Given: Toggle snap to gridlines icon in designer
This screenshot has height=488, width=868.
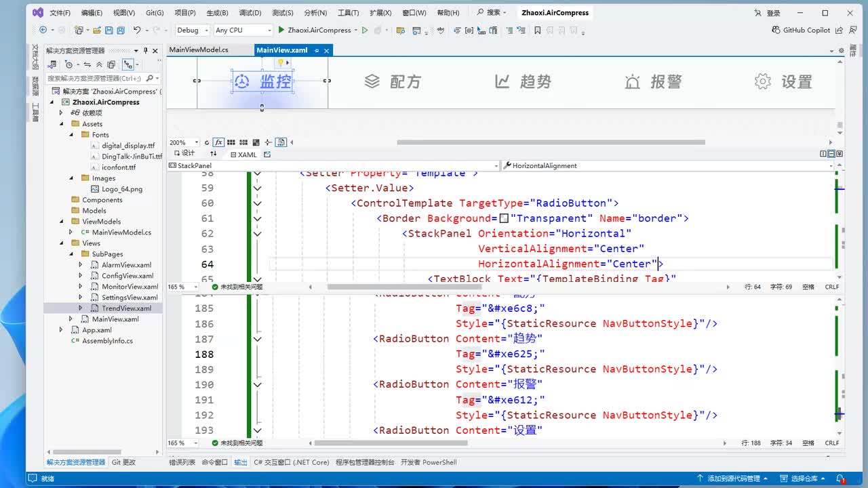Looking at the screenshot, I should click(x=243, y=142).
